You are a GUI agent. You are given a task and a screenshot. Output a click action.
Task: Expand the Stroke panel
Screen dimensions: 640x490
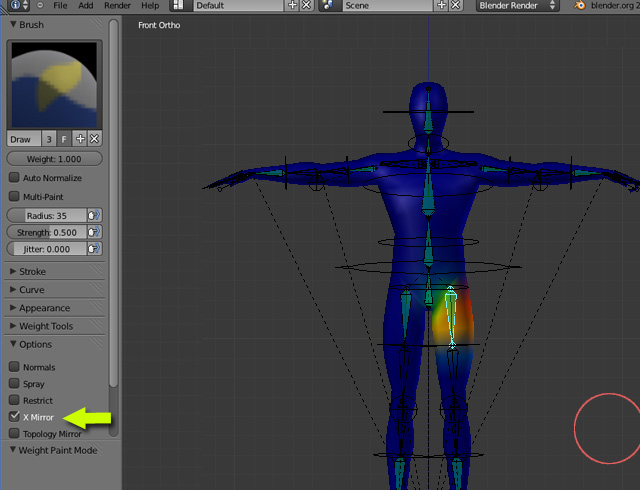13,271
